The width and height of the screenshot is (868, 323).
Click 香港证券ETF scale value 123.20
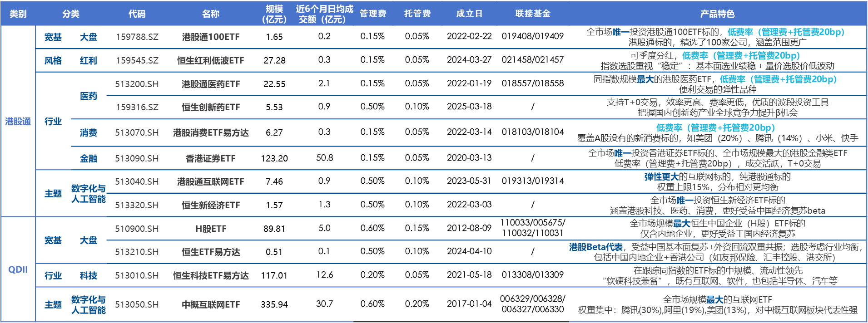[274, 158]
